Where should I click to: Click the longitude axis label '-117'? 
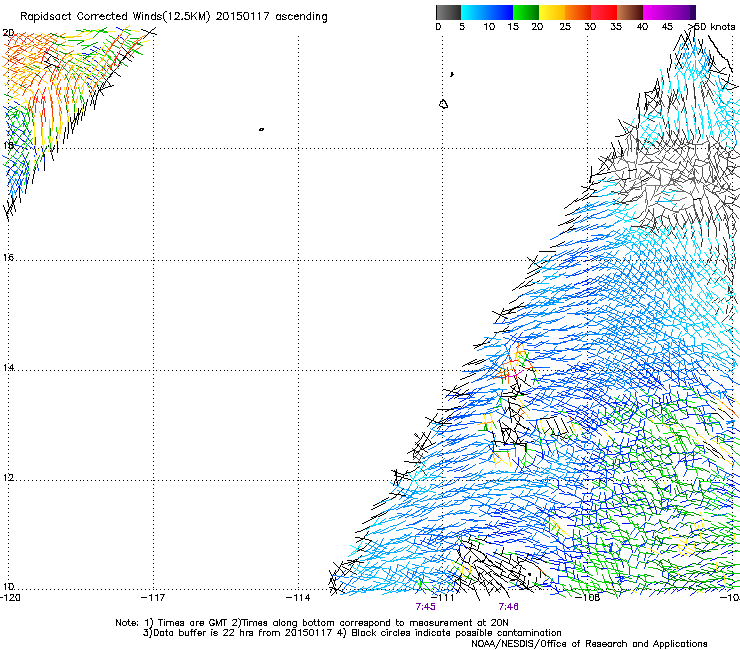(153, 598)
